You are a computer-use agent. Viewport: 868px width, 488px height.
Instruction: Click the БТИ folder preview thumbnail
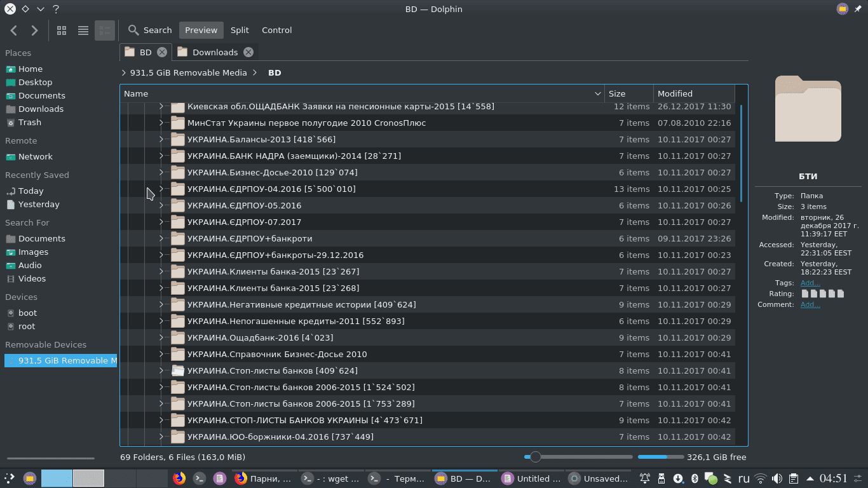[808, 108]
